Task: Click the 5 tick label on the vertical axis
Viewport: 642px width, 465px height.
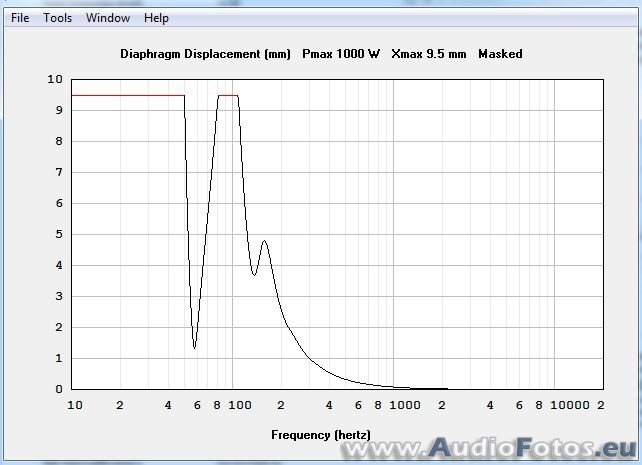Action: 59,234
